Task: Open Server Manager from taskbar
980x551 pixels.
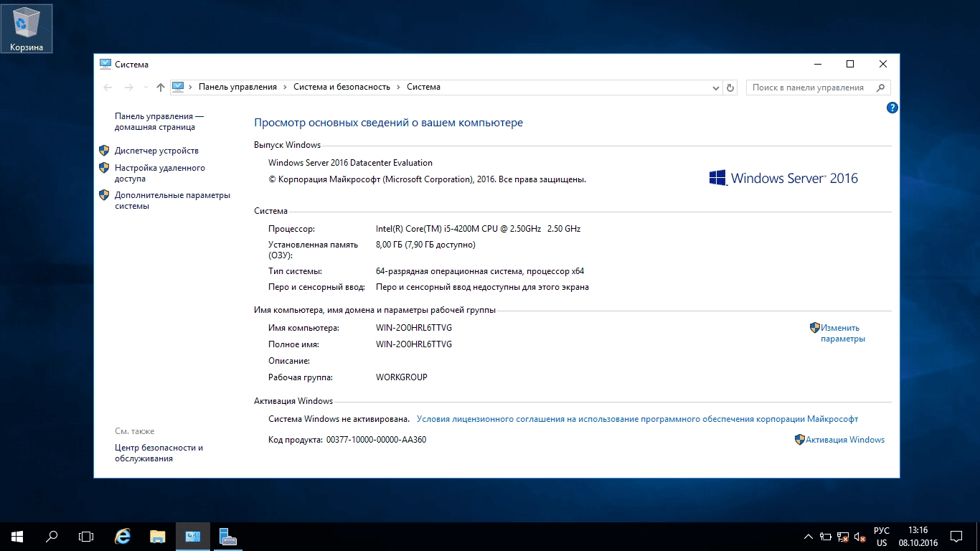Action: [x=228, y=536]
